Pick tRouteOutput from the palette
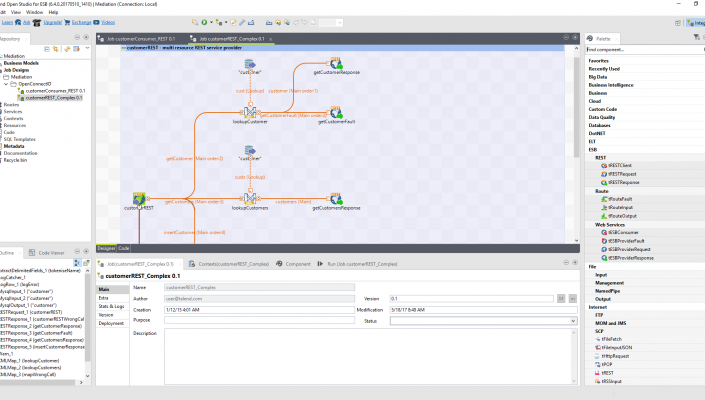705x400 pixels. coord(622,216)
